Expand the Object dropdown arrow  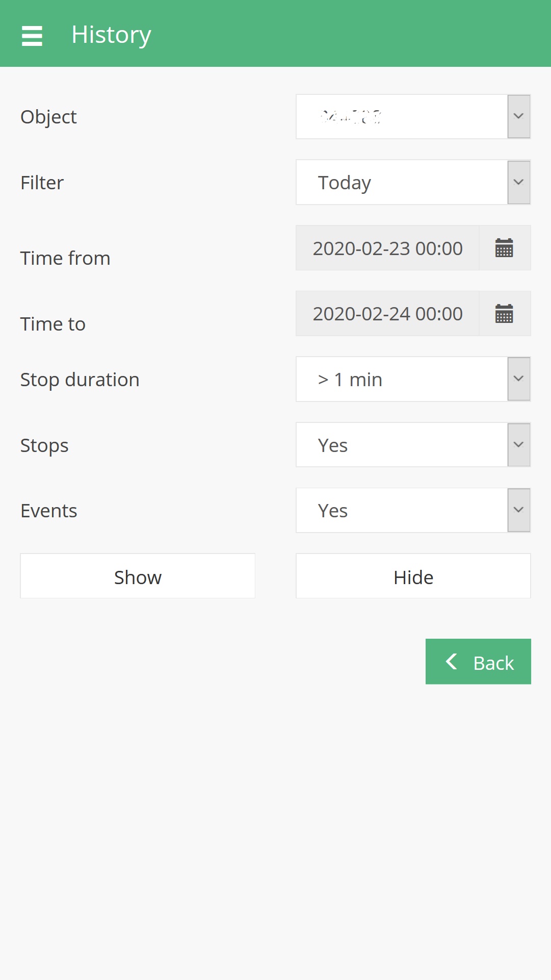click(x=519, y=116)
